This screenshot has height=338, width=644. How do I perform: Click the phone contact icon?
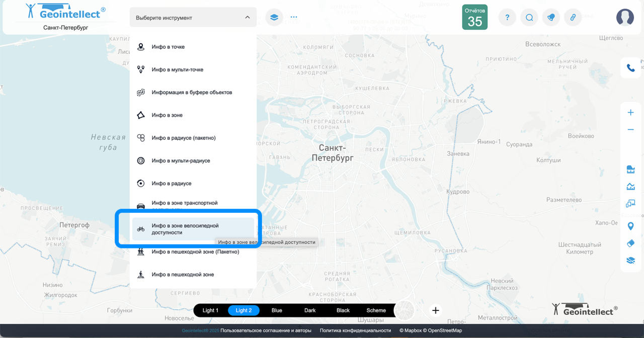(x=630, y=68)
